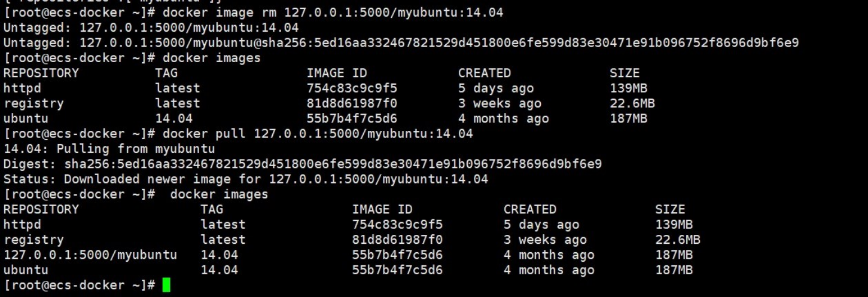Click the CREATED header in the second listing

point(530,210)
